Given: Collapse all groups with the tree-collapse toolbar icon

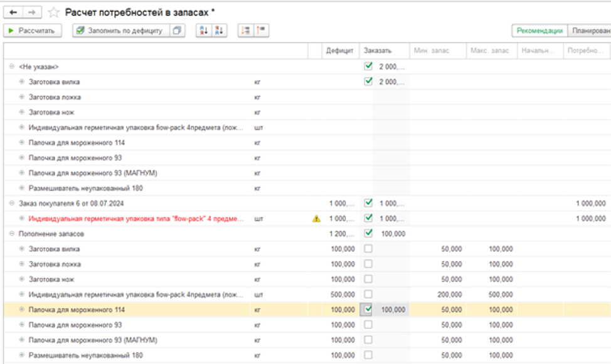Looking at the screenshot, I should [x=262, y=30].
